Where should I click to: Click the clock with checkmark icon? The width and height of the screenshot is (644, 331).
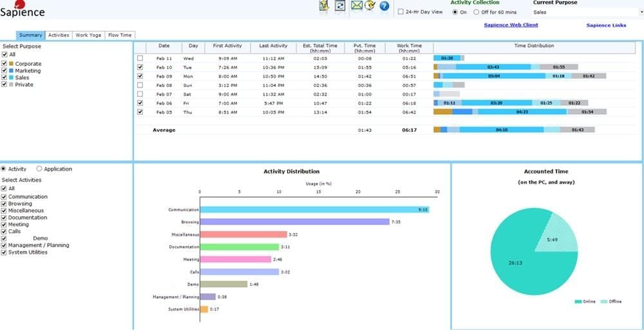click(370, 6)
